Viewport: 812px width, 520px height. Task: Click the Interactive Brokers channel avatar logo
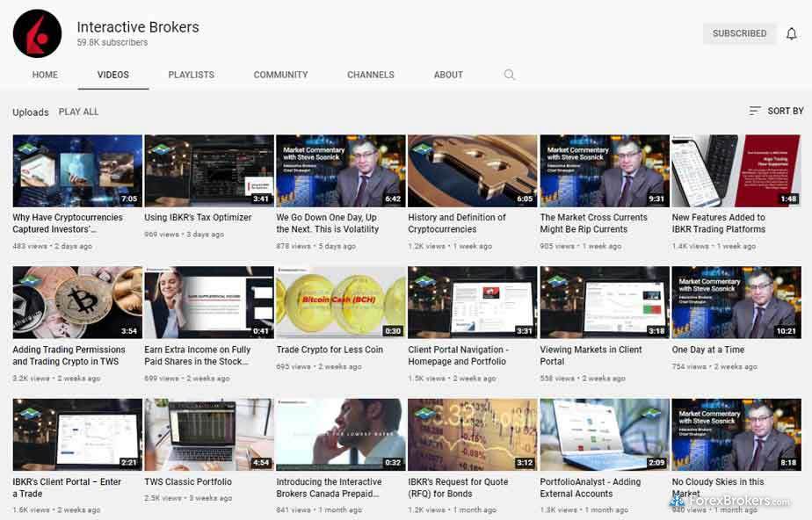click(37, 33)
